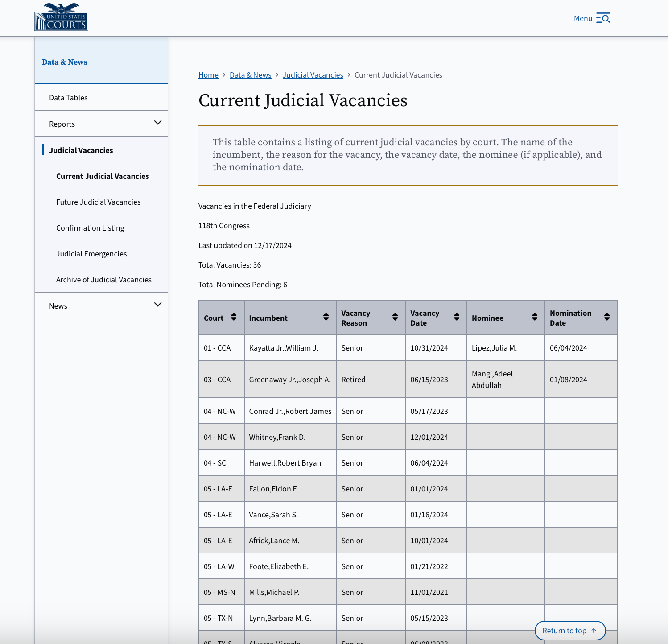The height and width of the screenshot is (644, 668).
Task: Click 'Current Judicial Vacancies' page heading
Action: [303, 100]
